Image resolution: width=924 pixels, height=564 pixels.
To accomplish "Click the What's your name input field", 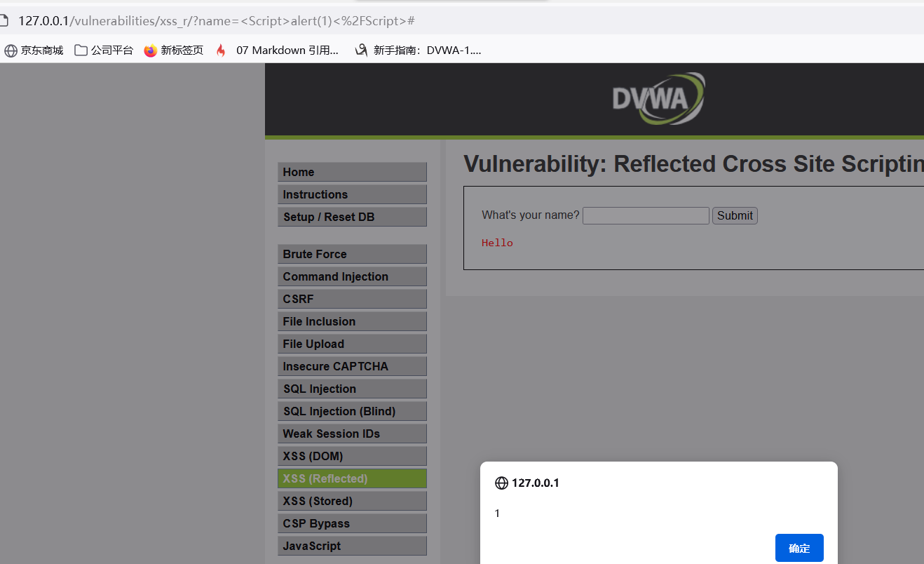I will [x=646, y=215].
